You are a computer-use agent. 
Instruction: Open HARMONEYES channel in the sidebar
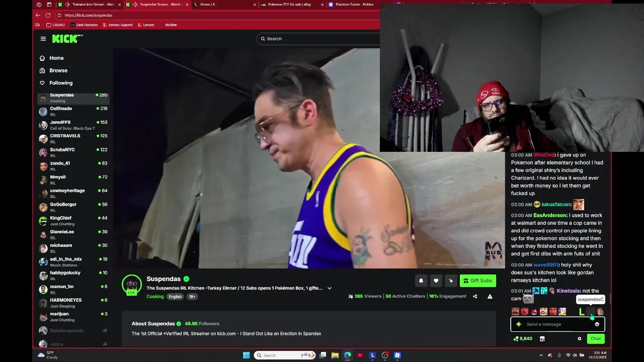(73, 303)
